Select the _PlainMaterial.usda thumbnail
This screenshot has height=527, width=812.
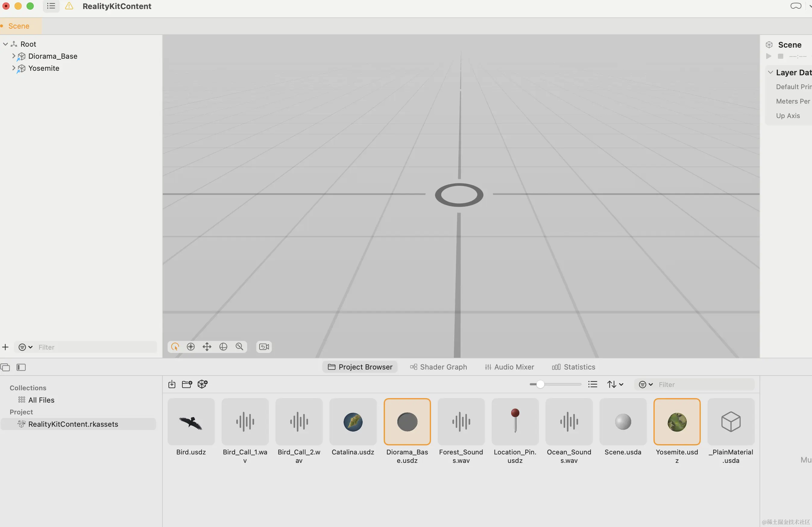[731, 422]
